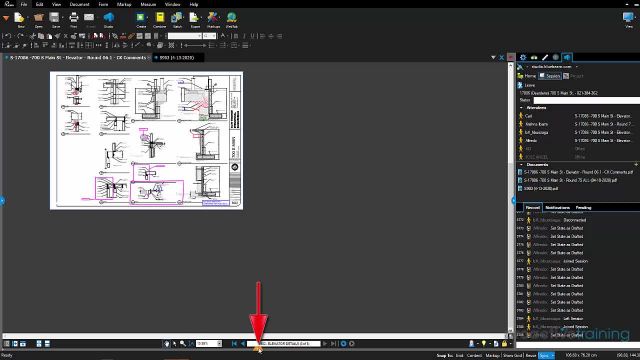Launch the Batch tool icon
The width and height of the screenshot is (640, 360).
[177, 18]
